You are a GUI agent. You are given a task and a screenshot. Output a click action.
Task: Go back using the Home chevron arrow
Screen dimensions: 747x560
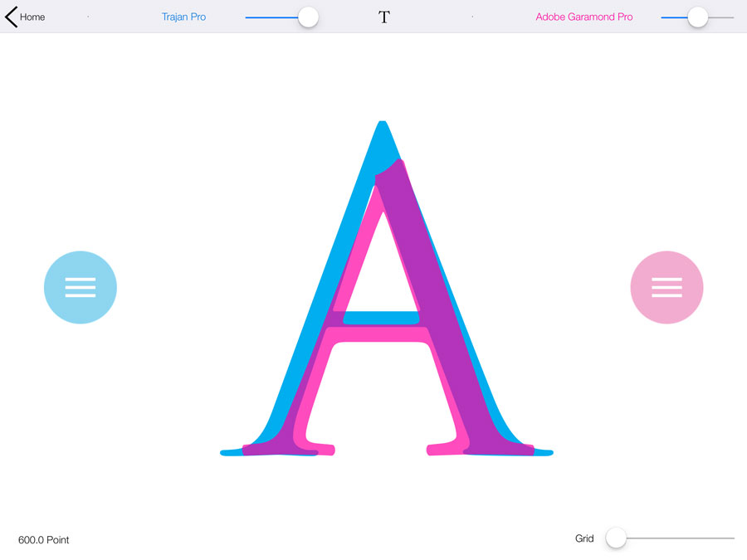(11, 17)
